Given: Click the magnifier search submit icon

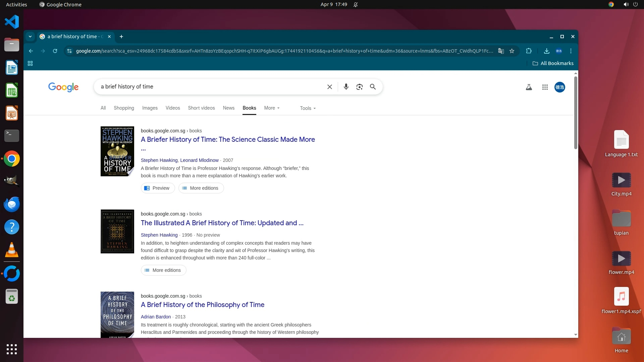Looking at the screenshot, I should pos(373,87).
